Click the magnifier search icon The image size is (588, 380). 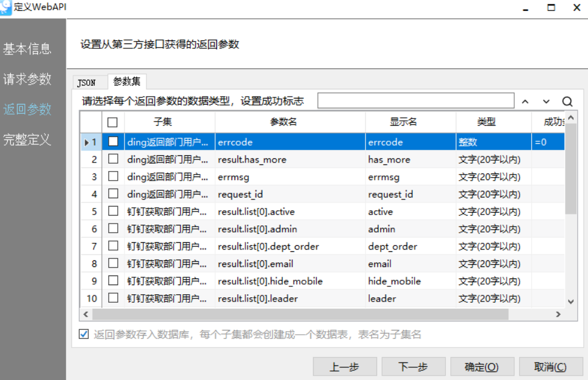click(567, 101)
